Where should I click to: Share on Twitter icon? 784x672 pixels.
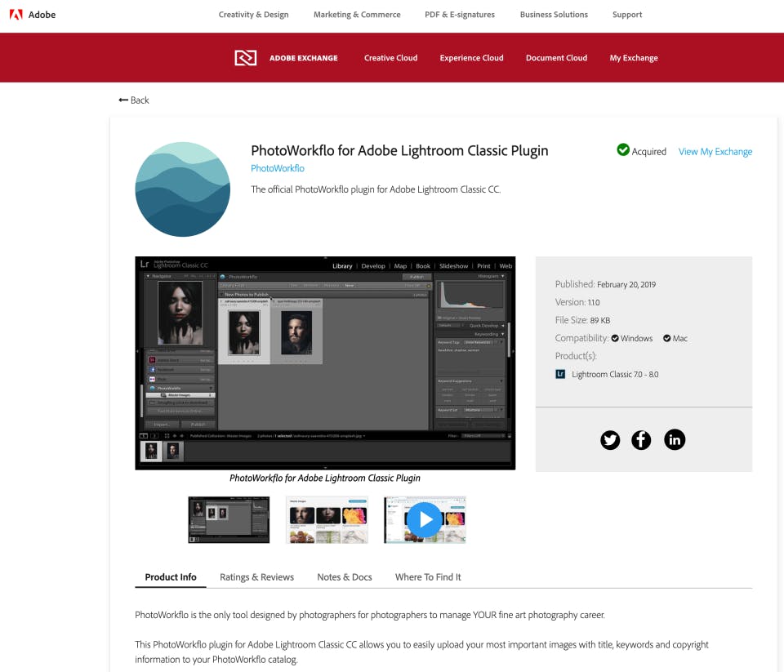coord(610,440)
